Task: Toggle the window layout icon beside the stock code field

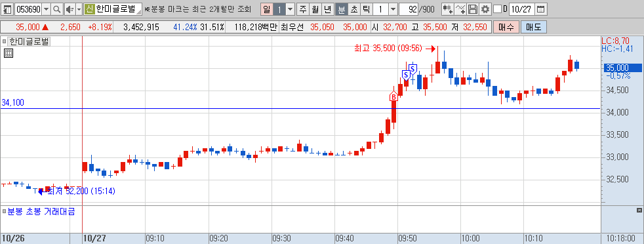Action: [x=8, y=9]
